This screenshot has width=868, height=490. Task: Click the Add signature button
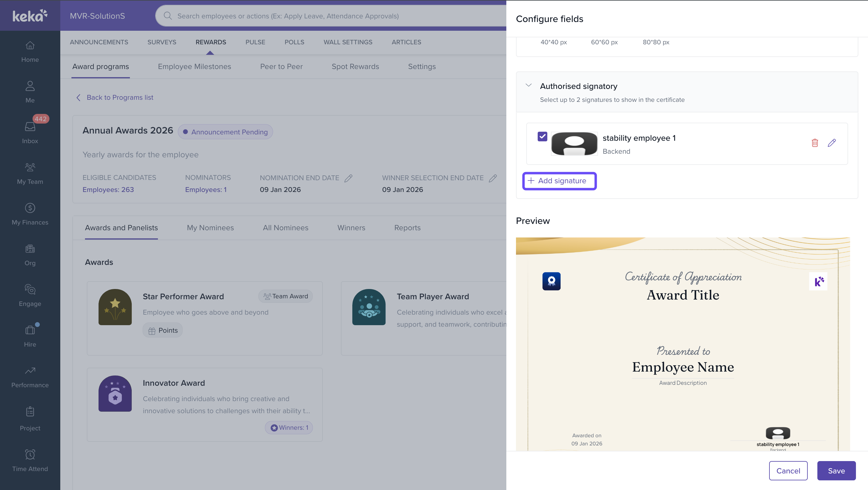click(x=559, y=181)
